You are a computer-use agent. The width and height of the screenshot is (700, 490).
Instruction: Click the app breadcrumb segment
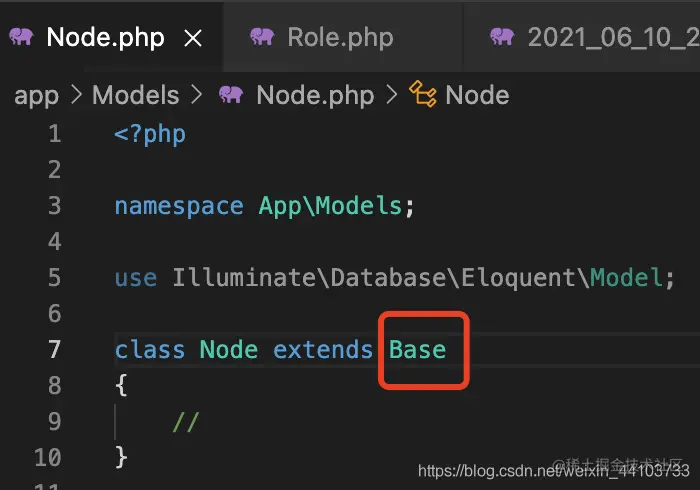36,96
